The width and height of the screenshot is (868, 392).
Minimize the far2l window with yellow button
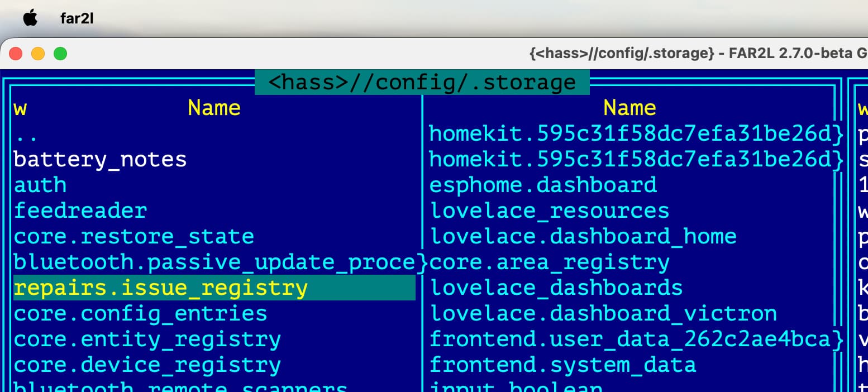click(37, 54)
